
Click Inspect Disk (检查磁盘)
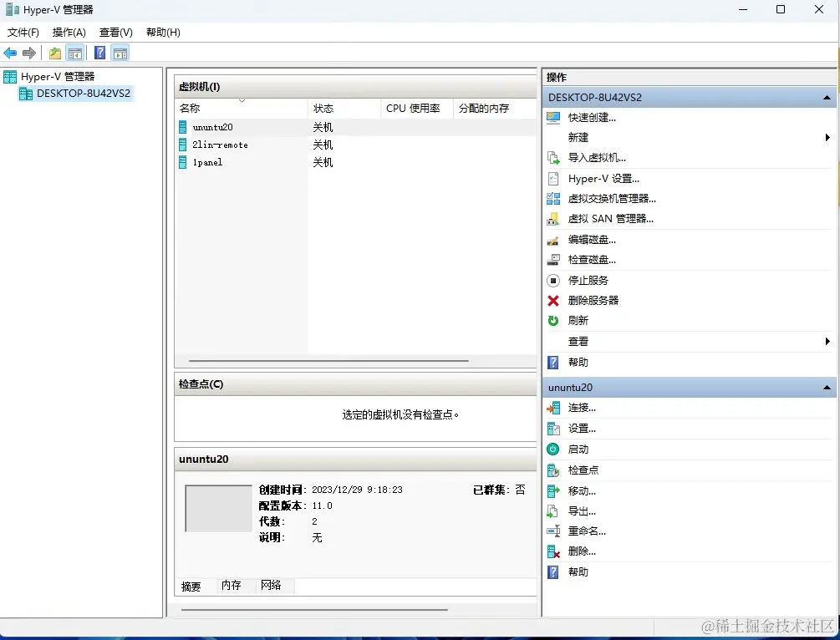pos(592,260)
